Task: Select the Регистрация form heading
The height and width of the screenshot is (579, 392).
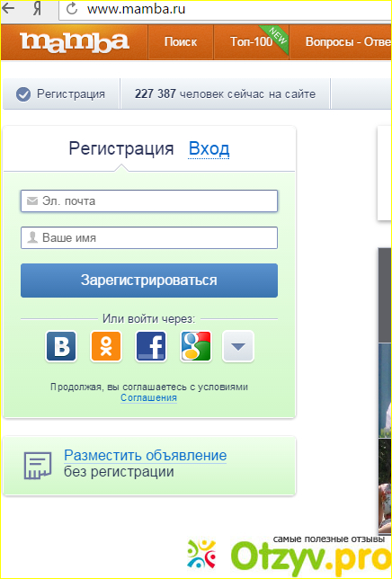Action: point(121,148)
